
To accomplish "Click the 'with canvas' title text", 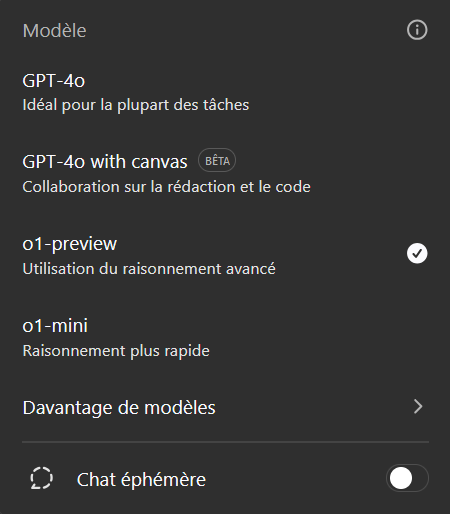I will tap(139, 162).
